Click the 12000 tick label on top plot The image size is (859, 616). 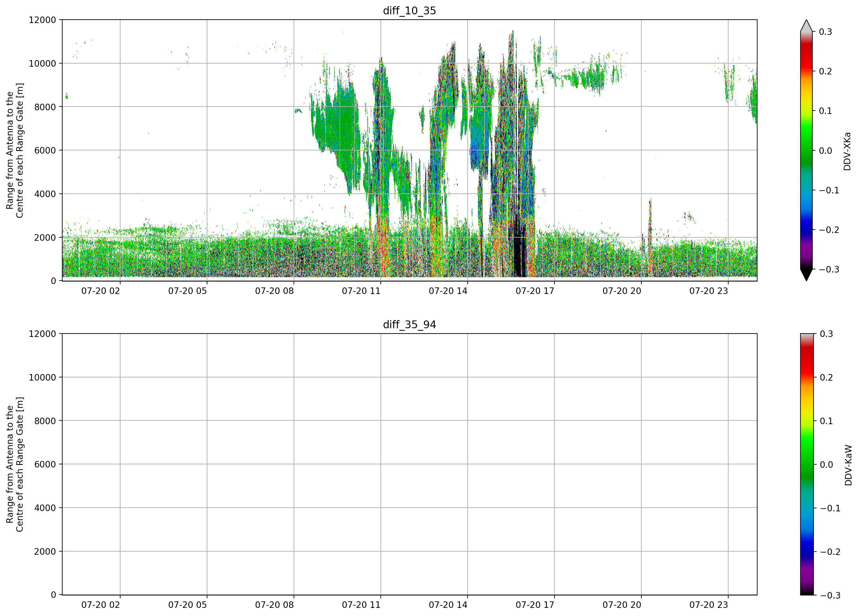click(42, 20)
